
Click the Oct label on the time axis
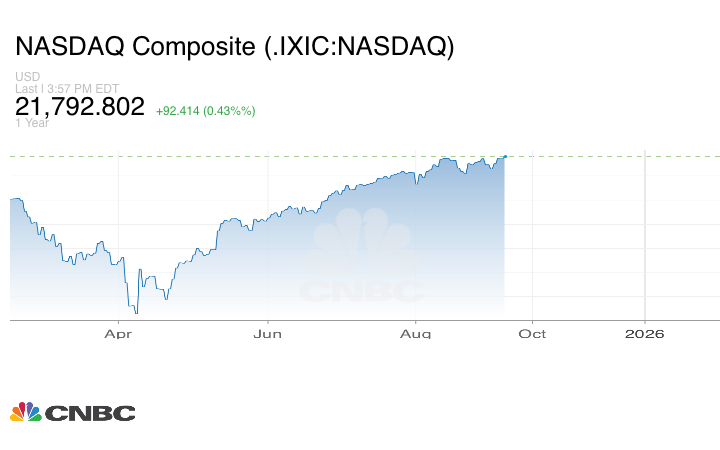point(532,333)
